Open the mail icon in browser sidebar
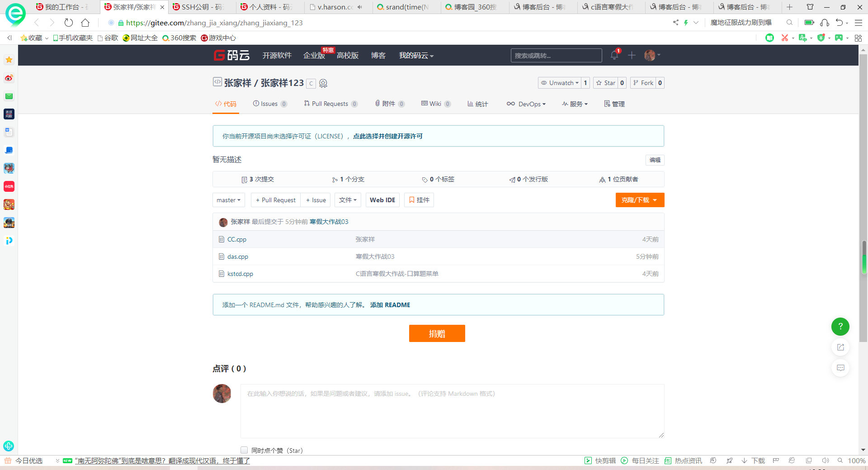868x470 pixels. (x=9, y=96)
